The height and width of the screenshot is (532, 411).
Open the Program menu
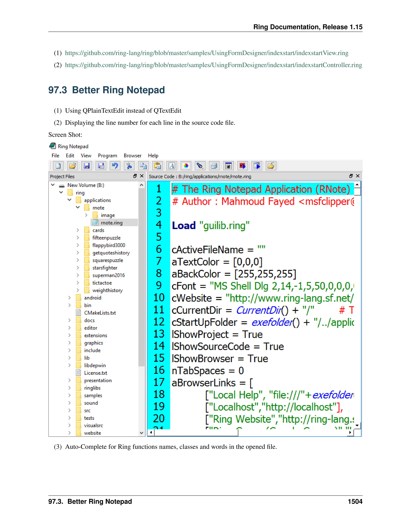[x=107, y=156]
